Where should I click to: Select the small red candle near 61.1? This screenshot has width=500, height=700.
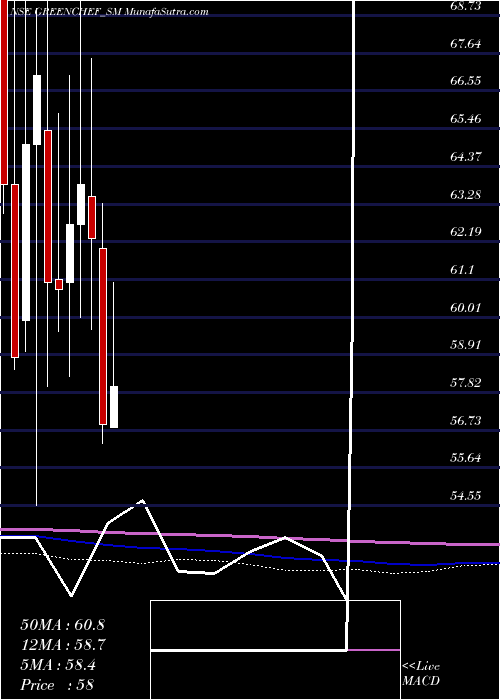(58, 284)
